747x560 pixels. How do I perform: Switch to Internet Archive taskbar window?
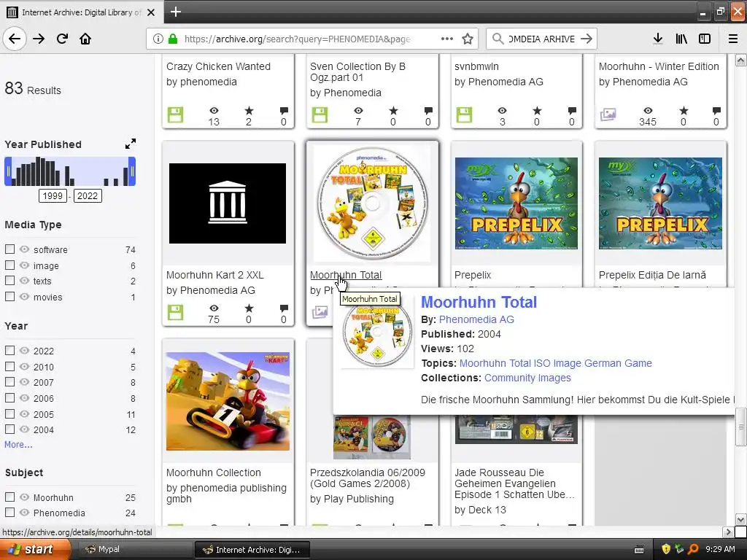pyautogui.click(x=252, y=549)
